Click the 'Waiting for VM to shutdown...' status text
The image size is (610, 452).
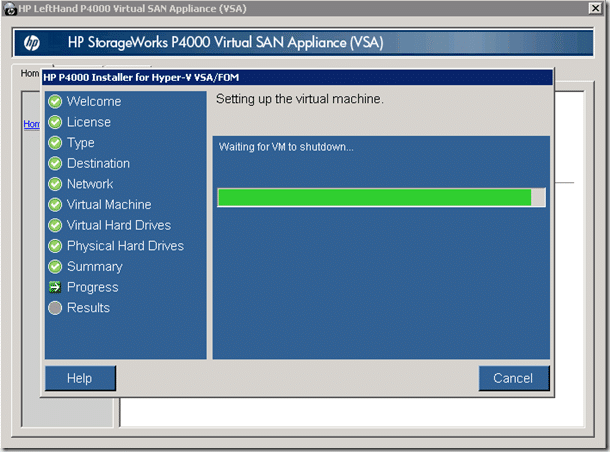286,147
